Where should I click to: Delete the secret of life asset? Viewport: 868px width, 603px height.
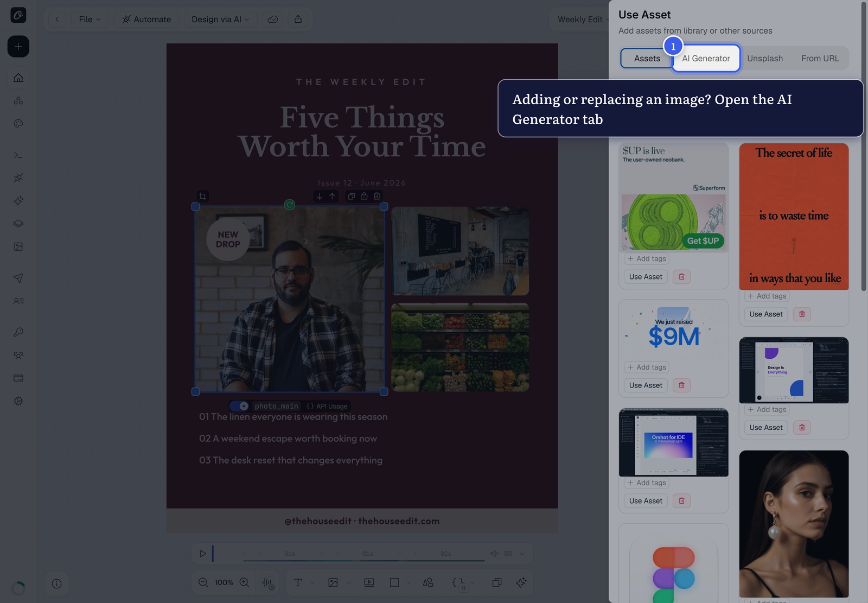click(x=802, y=314)
